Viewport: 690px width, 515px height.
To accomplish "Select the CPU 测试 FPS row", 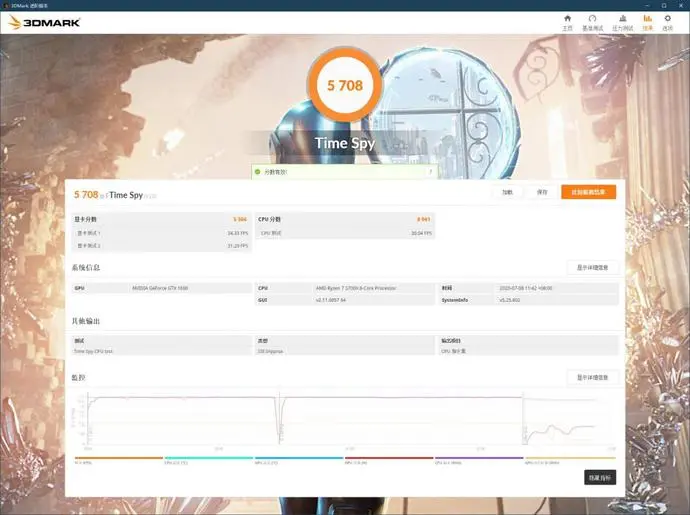I will click(345, 233).
